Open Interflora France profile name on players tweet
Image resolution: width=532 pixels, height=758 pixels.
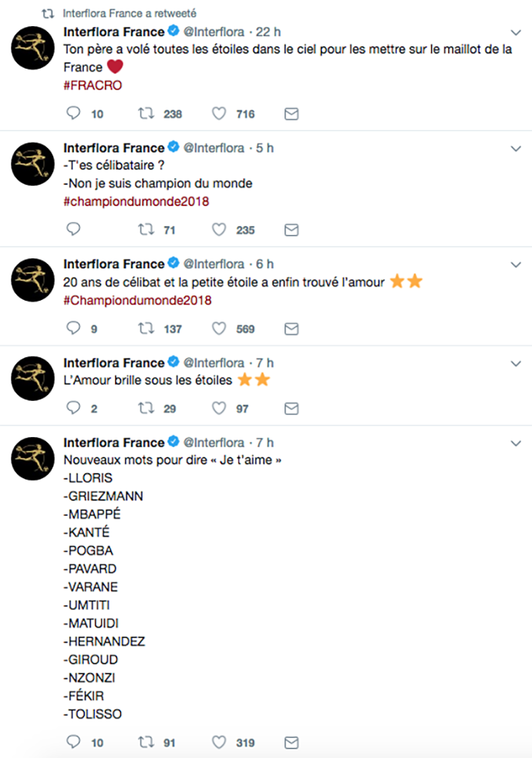[x=113, y=443]
